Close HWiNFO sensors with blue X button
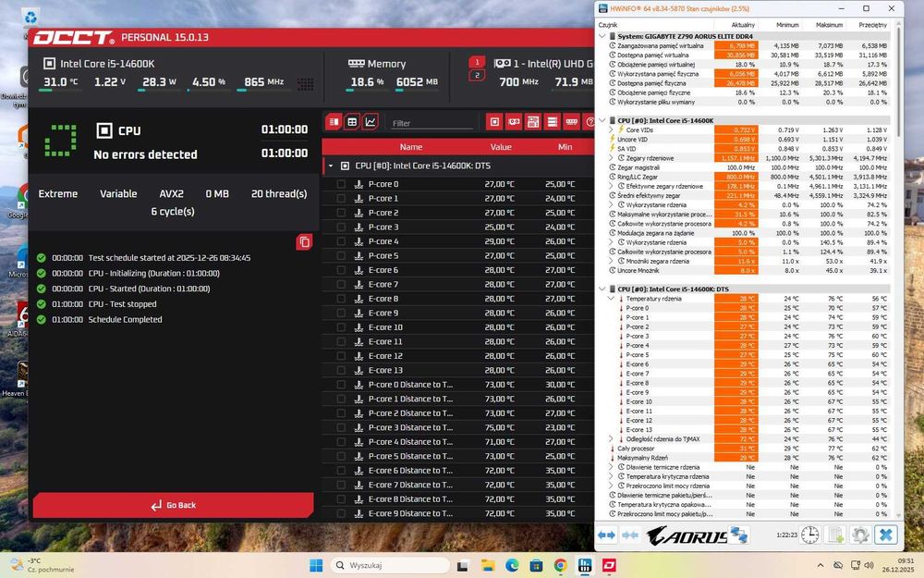The height and width of the screenshot is (578, 924). click(886, 535)
